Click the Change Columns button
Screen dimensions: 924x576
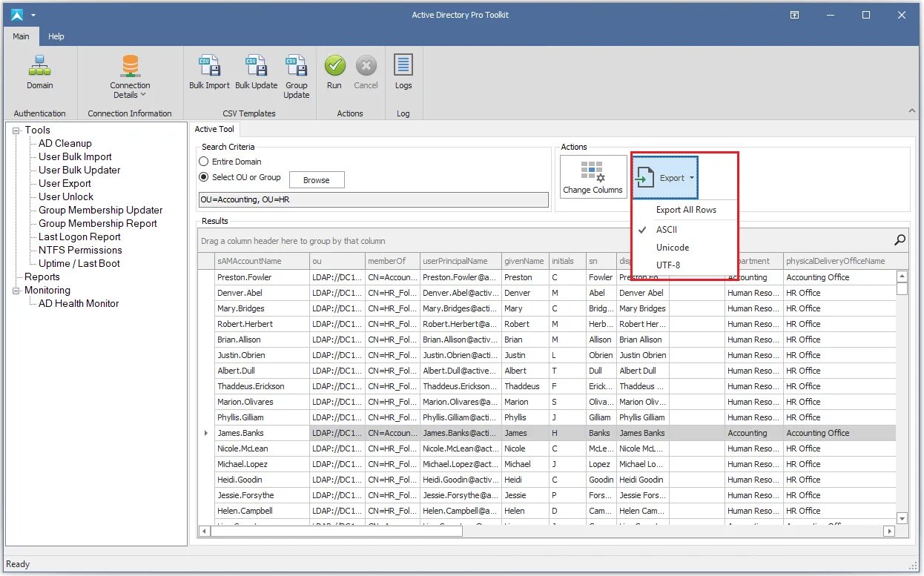click(x=593, y=176)
